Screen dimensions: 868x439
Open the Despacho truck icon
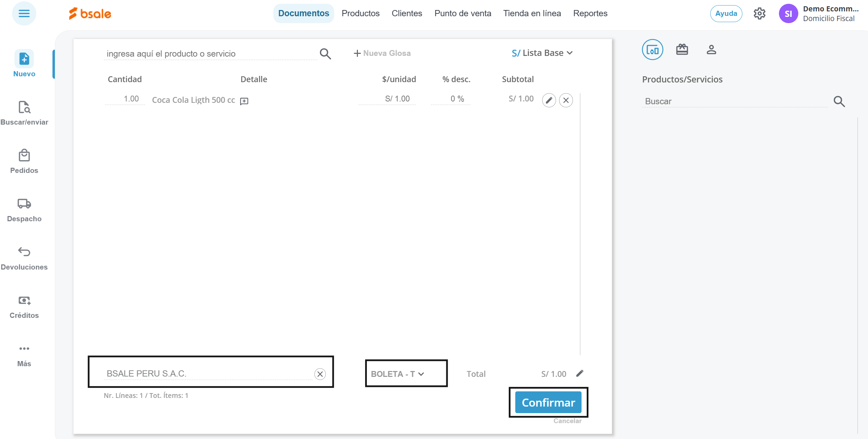(24, 204)
